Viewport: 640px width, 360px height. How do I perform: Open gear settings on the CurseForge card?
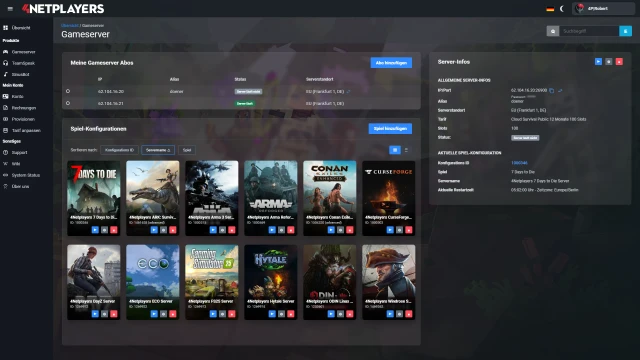399,230
